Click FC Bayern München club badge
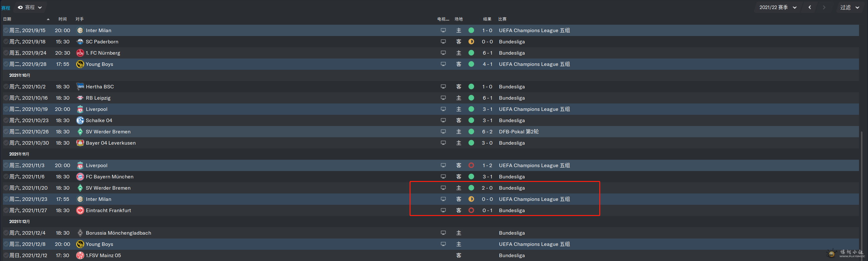Screen dimensions: 868x261 [80, 176]
